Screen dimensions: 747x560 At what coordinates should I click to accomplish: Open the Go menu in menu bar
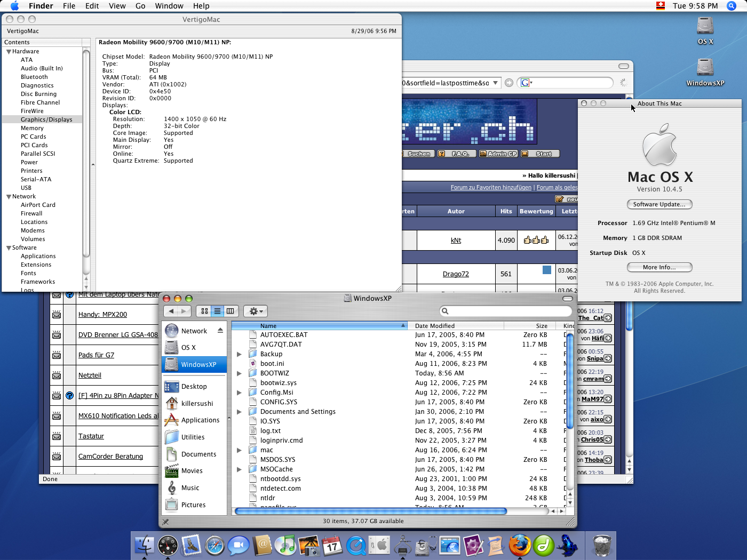(140, 6)
